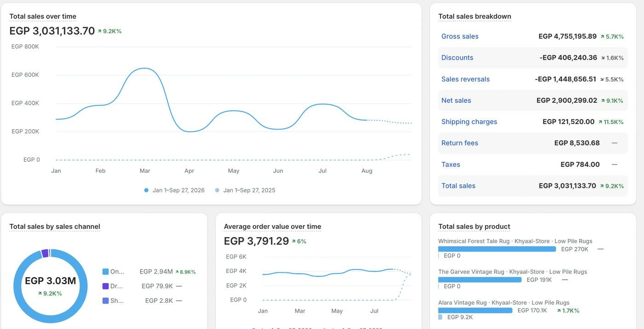Open the Total sales by sales channel report
This screenshot has height=329, width=644.
pos(55,227)
